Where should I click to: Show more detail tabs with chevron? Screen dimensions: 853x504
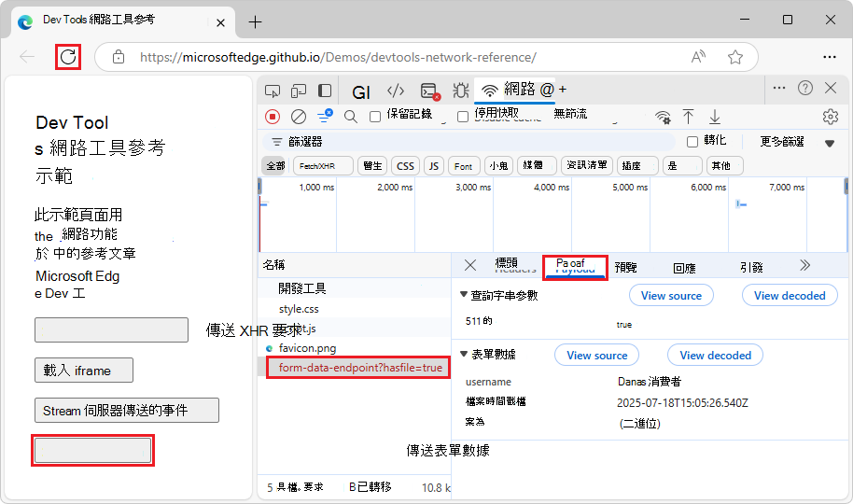(x=805, y=265)
